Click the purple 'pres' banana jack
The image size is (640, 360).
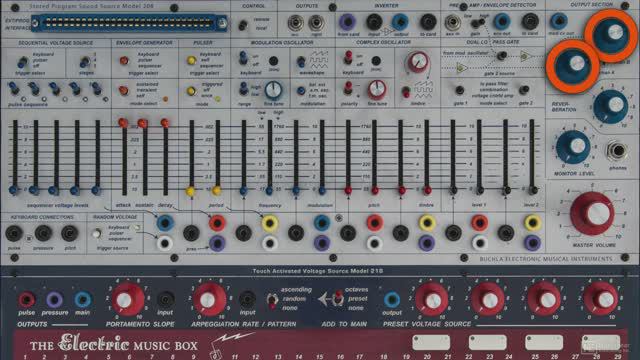(x=217, y=243)
